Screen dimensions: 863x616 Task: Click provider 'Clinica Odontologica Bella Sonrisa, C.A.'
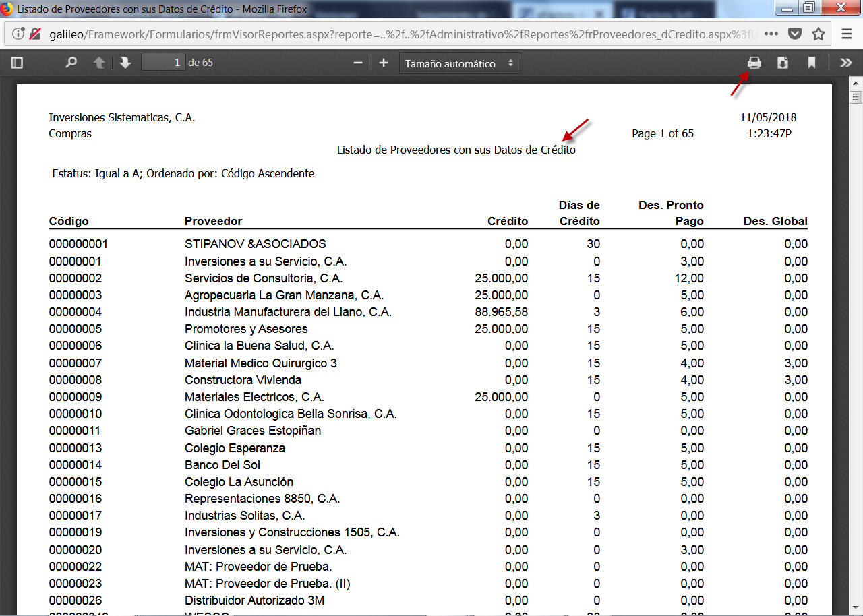(x=291, y=414)
